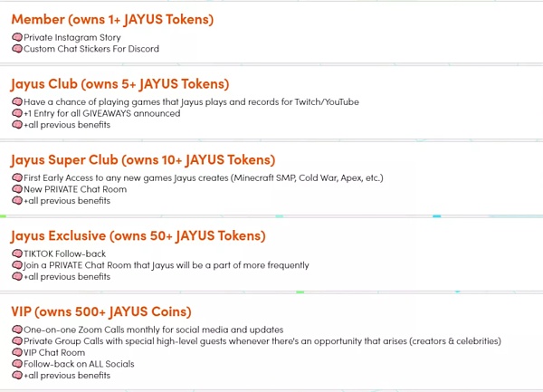Click brain bullet beside +1 Entry for GIVEAWAYS
This screenshot has height=392, width=543.
(x=17, y=113)
